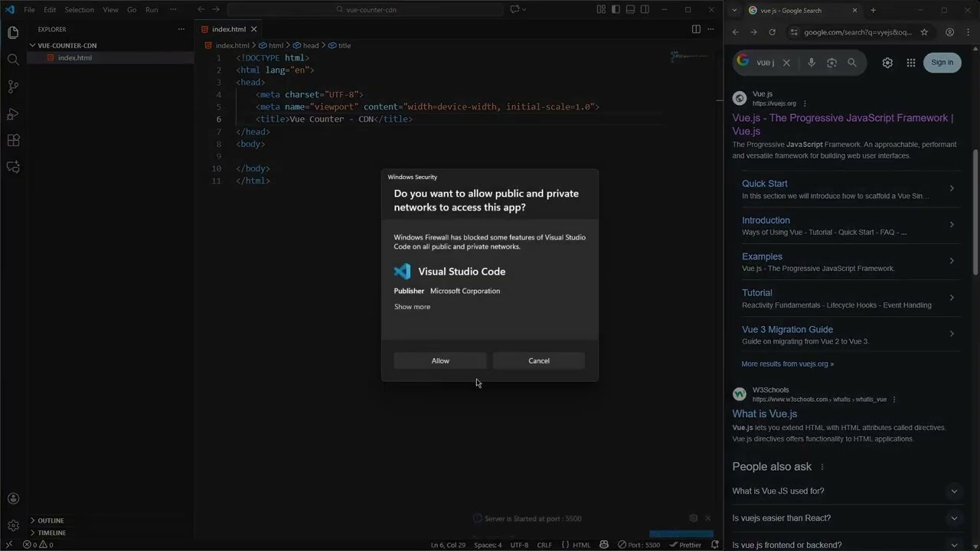Image resolution: width=980 pixels, height=551 pixels.
Task: Open Google quick settings gear
Action: 887,63
